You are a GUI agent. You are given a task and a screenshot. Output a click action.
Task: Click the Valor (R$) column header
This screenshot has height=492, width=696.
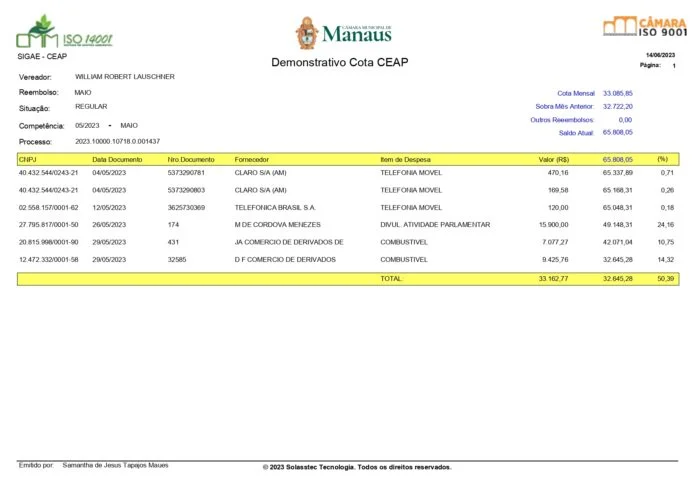point(553,159)
